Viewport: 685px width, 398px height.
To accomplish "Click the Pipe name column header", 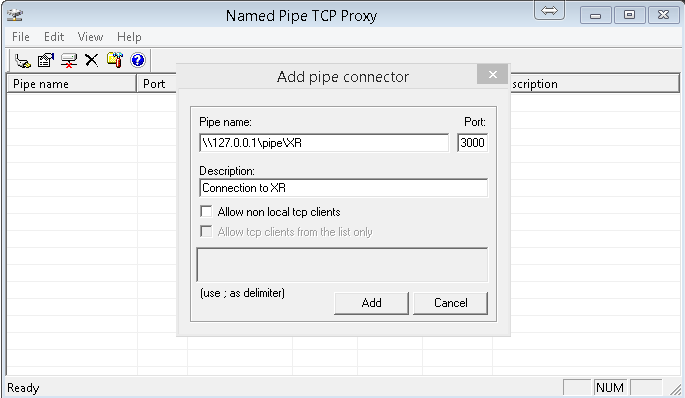I will (x=72, y=83).
